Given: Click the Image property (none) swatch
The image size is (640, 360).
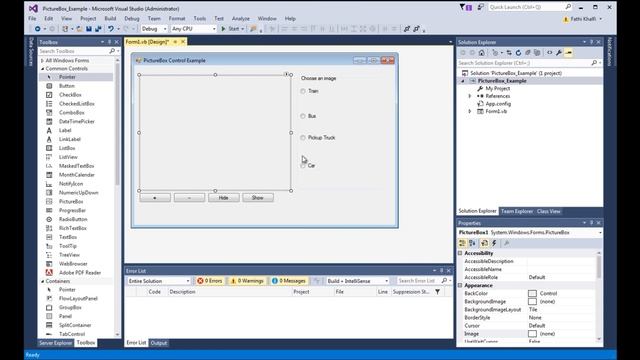Looking at the screenshot, I should click(x=532, y=334).
